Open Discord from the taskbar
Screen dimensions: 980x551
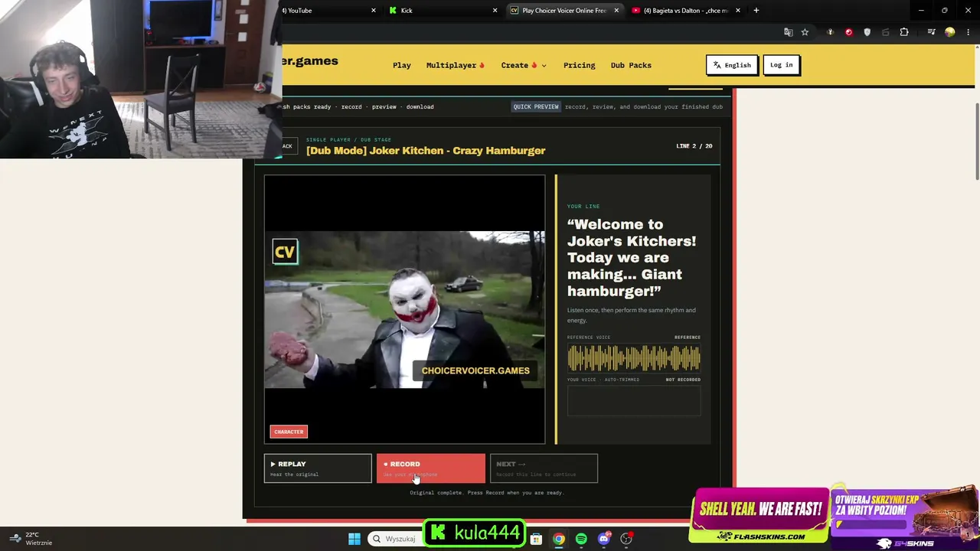click(604, 539)
